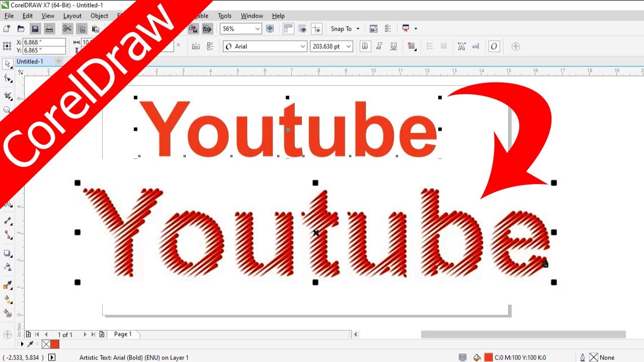Click the Save disk icon
The width and height of the screenshot is (644, 362).
click(x=35, y=29)
